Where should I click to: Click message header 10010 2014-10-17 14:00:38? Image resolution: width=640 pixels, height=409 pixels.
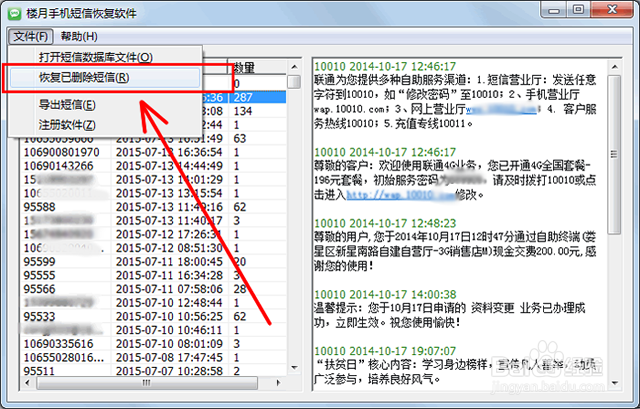385,294
